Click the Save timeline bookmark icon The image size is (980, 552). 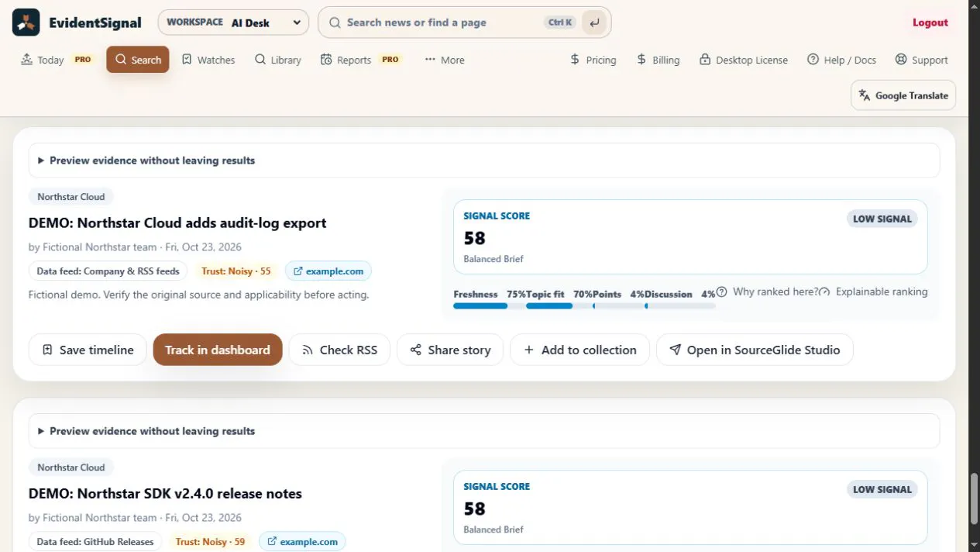pyautogui.click(x=47, y=350)
